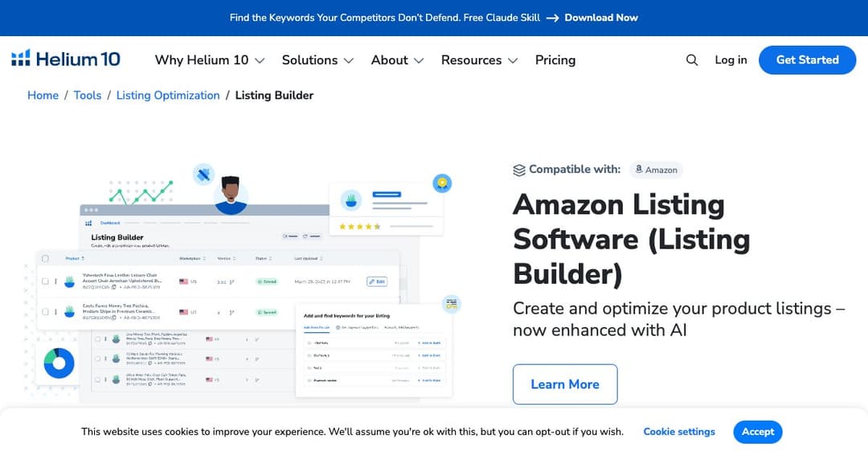The width and height of the screenshot is (868, 456).
Task: Click the Helium 10 logo
Action: click(x=66, y=59)
